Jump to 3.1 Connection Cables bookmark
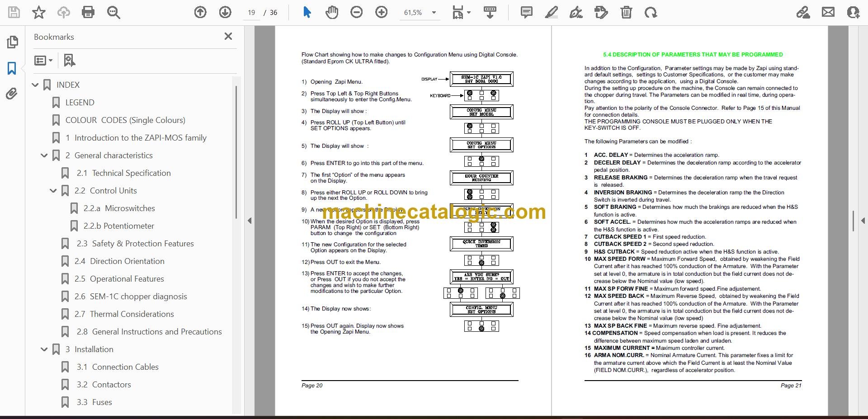This screenshot has height=419, width=868. (x=118, y=367)
